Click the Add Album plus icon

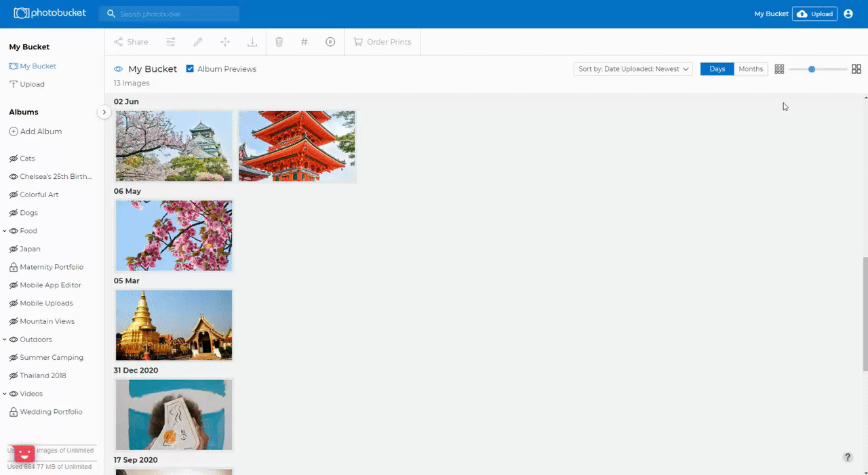click(x=13, y=131)
